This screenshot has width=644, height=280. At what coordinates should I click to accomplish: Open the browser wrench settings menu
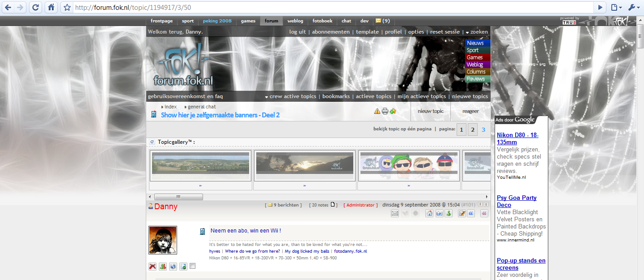[633, 7]
